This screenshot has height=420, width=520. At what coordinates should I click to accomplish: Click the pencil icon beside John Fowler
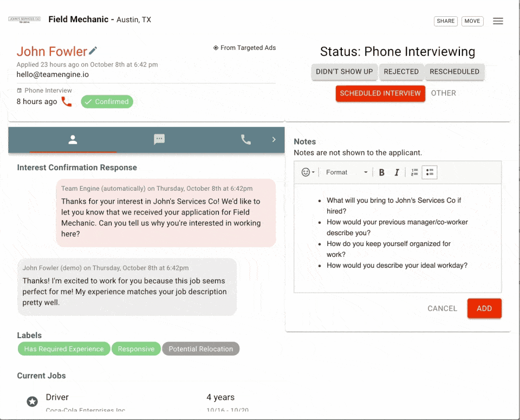tap(93, 51)
